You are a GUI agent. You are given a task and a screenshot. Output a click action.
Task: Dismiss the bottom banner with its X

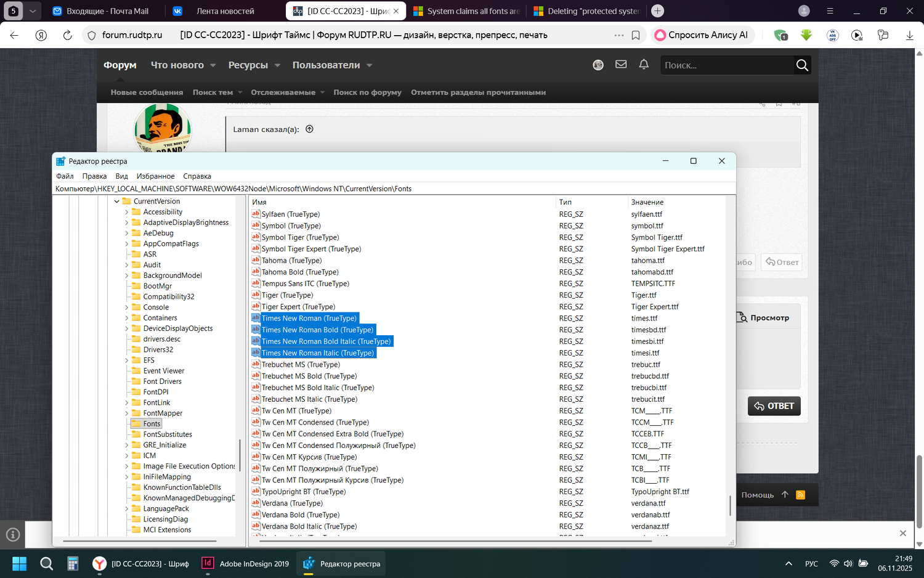902,533
